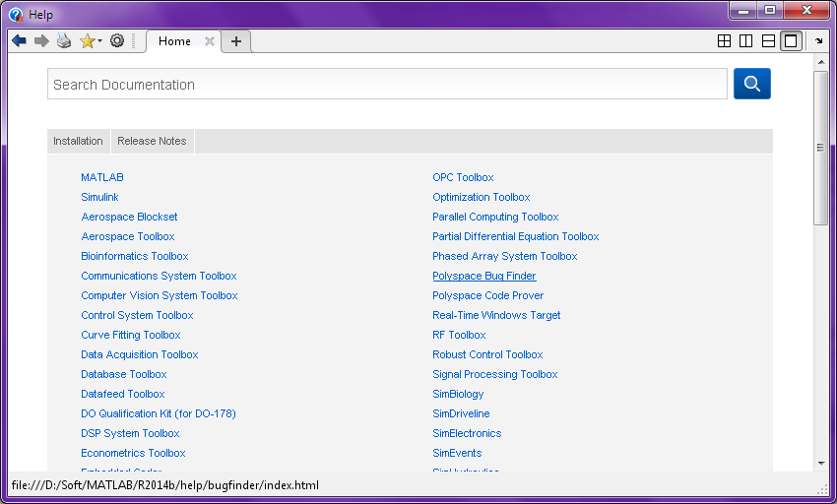Image resolution: width=837 pixels, height=504 pixels.
Task: Add this page to favorites with the star icon
Action: pos(87,41)
